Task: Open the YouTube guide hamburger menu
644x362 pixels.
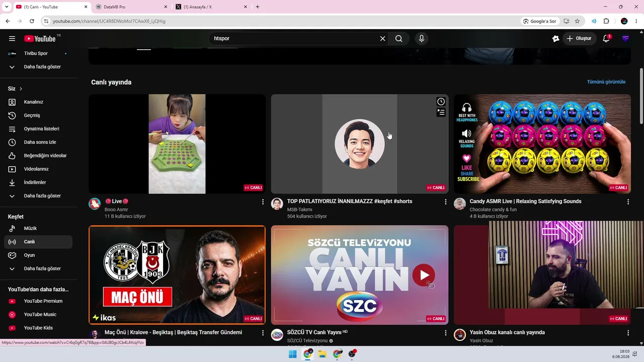Action: 12,39
